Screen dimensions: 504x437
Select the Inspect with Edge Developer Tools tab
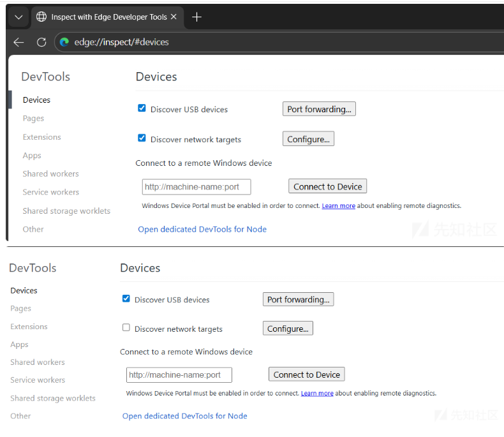[x=108, y=17]
